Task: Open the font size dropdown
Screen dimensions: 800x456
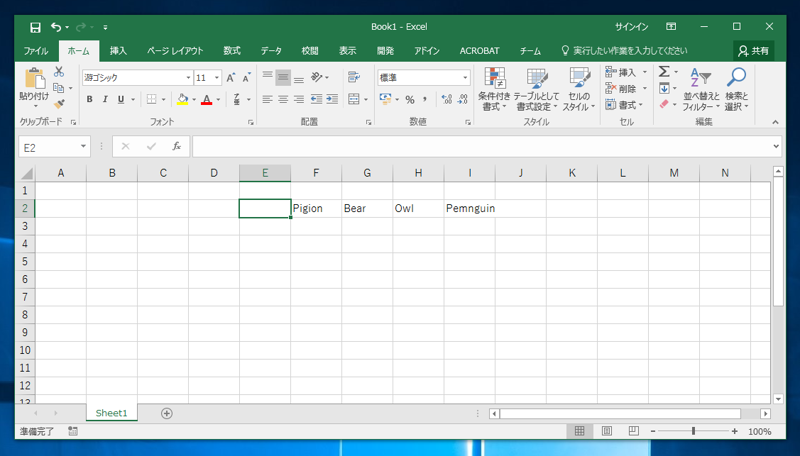Action: click(217, 78)
